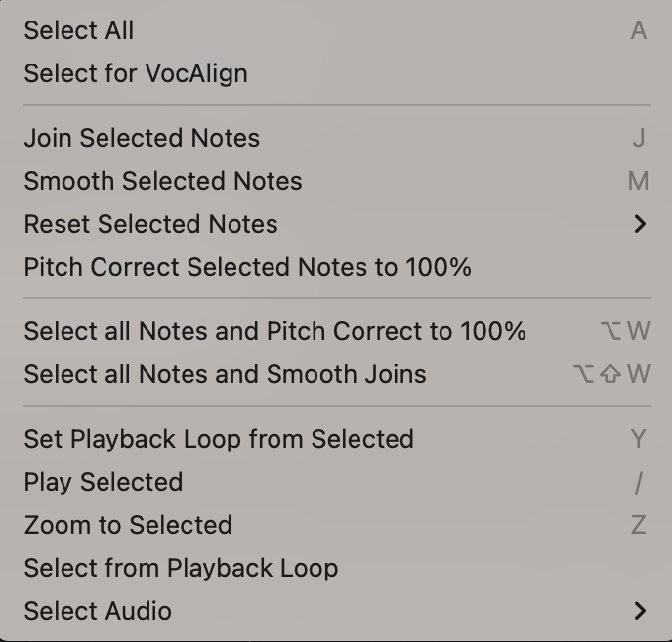672x642 pixels.
Task: Zoom to Selected notes
Action: (128, 525)
